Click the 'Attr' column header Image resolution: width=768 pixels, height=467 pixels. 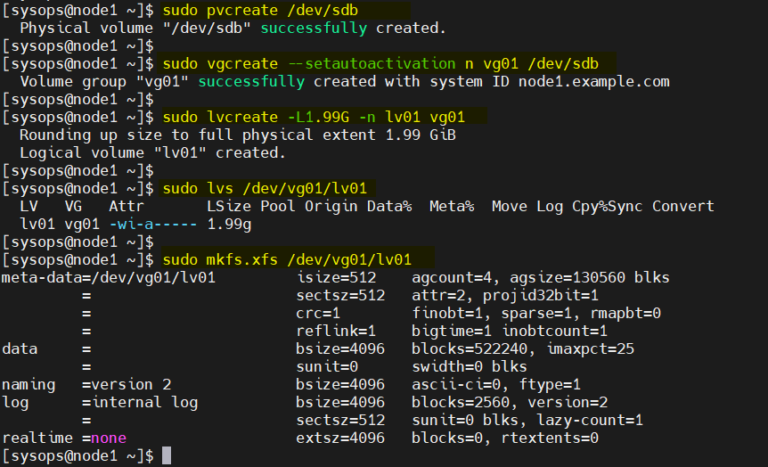click(x=126, y=206)
